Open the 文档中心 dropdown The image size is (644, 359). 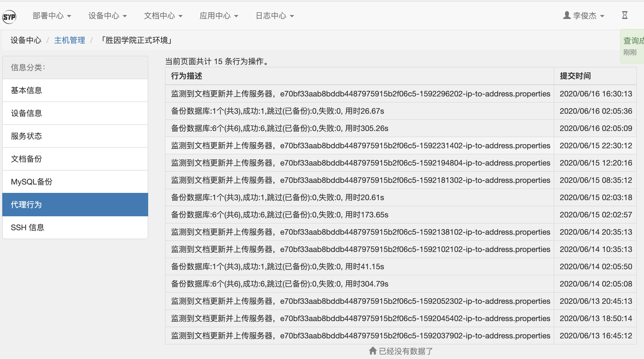[163, 16]
